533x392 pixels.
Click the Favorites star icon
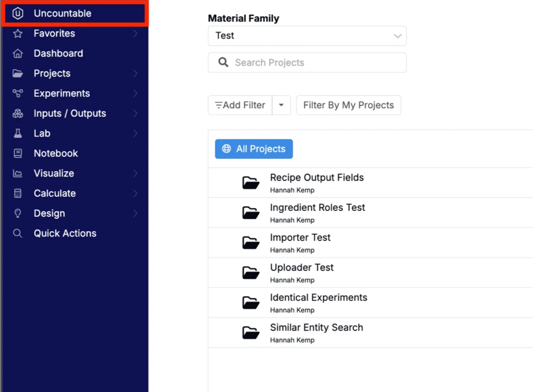pos(18,33)
